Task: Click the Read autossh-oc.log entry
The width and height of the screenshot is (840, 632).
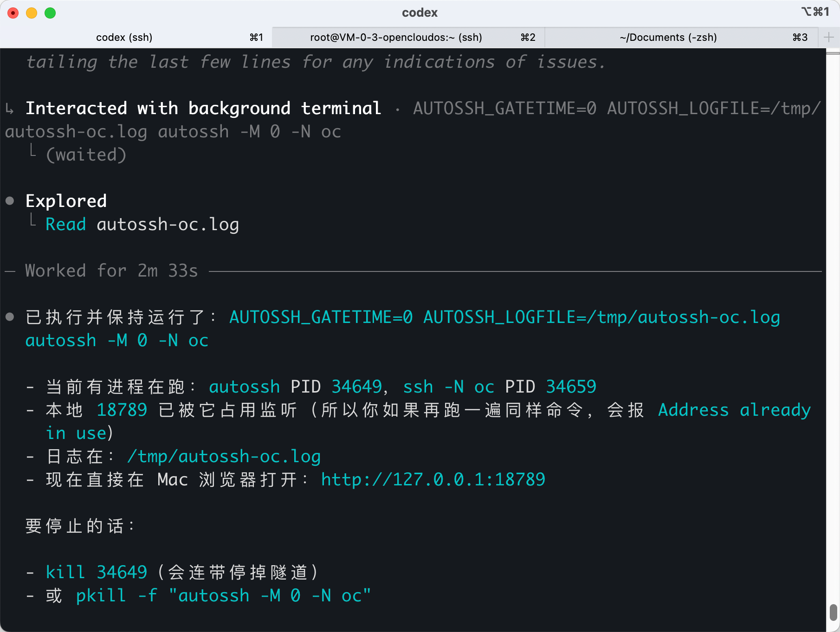Action: coord(142,225)
